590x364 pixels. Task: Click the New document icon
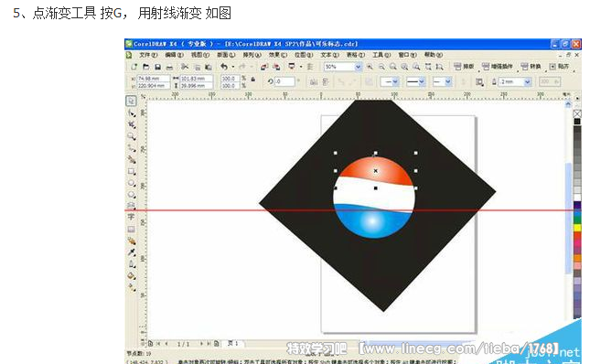click(134, 67)
